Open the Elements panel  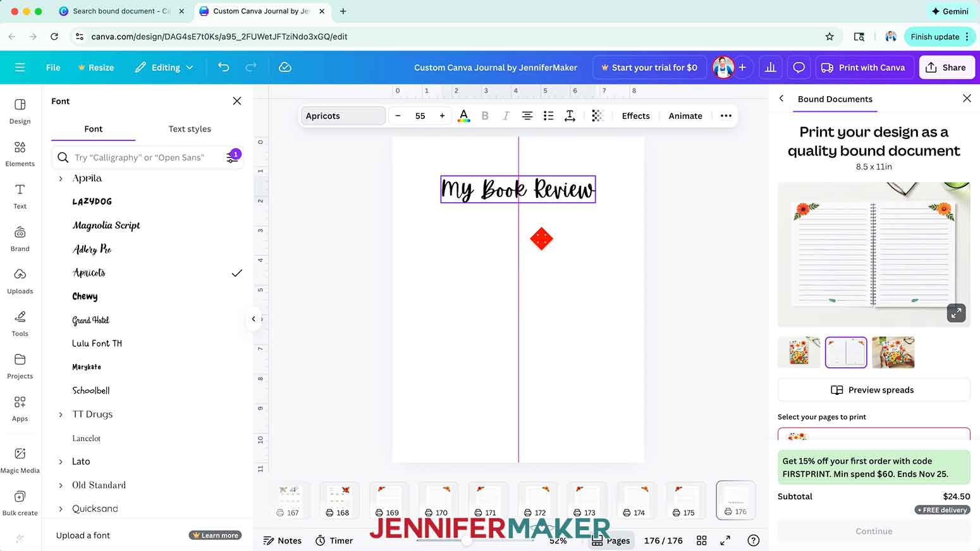(20, 154)
